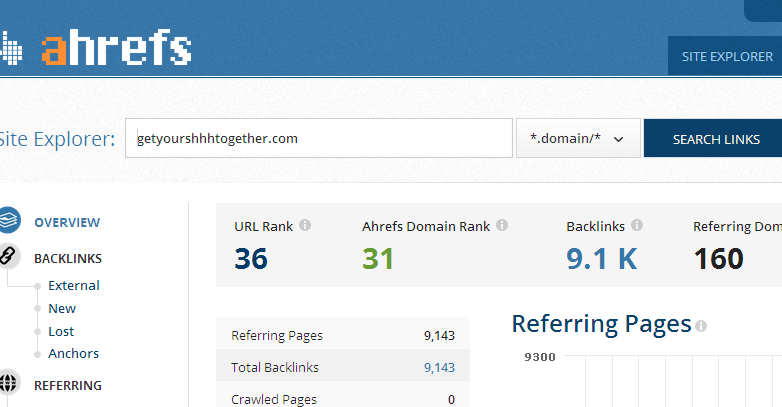Image resolution: width=782 pixels, height=407 pixels.
Task: Click the Total Backlinks 9,143 link
Action: [x=439, y=368]
